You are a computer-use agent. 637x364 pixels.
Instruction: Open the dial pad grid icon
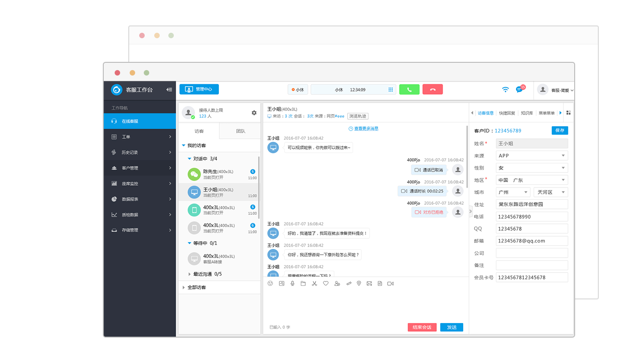tap(390, 90)
